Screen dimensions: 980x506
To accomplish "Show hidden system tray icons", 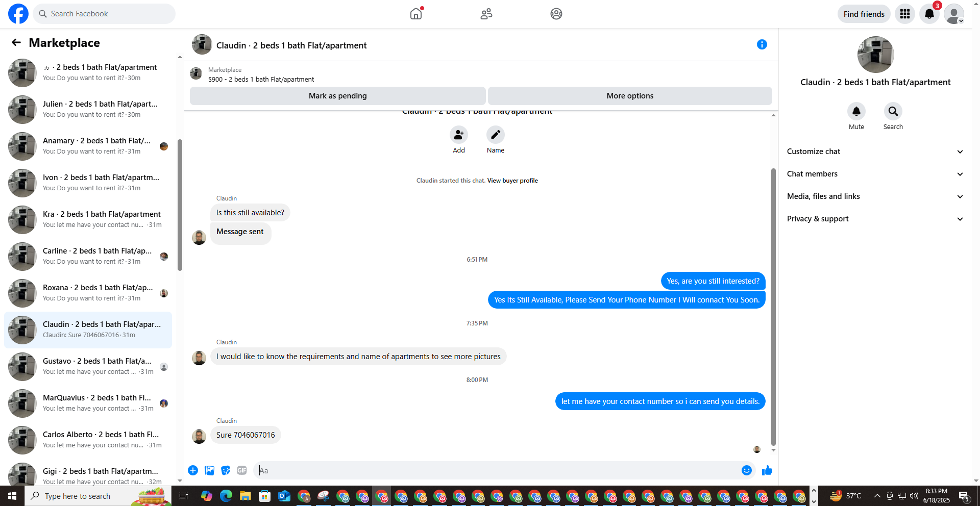I will click(x=877, y=496).
